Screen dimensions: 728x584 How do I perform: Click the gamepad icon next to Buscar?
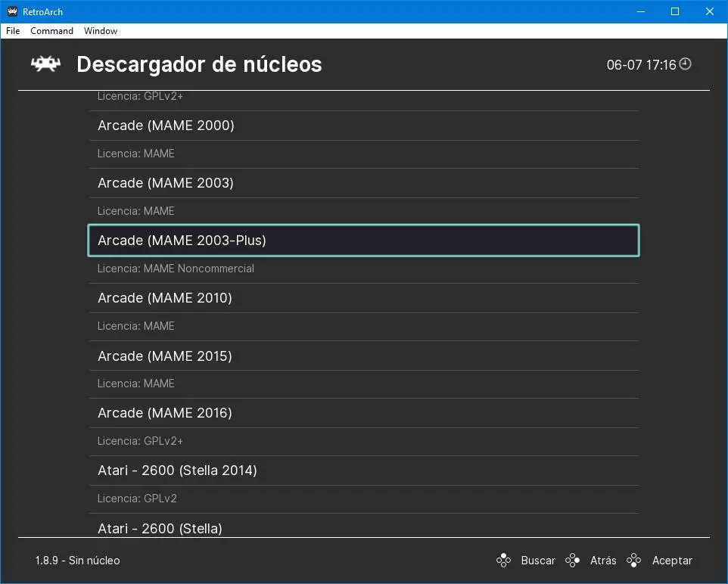click(503, 561)
